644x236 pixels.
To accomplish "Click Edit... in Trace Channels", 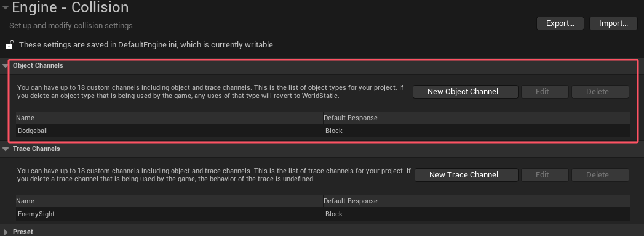I will (545, 175).
